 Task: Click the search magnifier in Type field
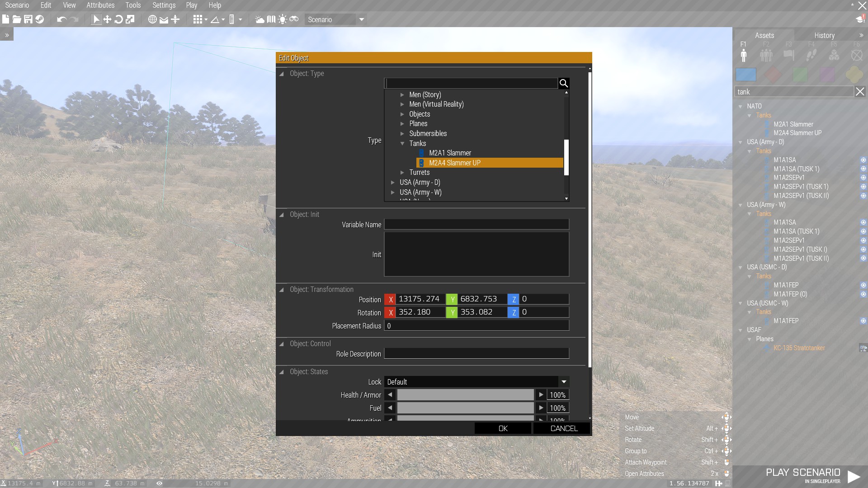click(563, 83)
